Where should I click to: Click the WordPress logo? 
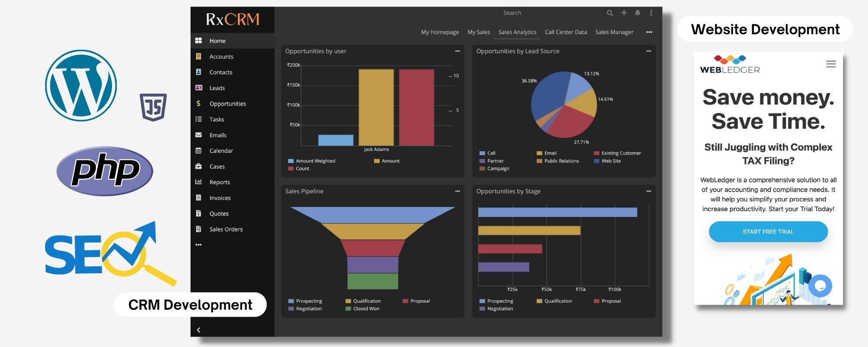[x=81, y=85]
